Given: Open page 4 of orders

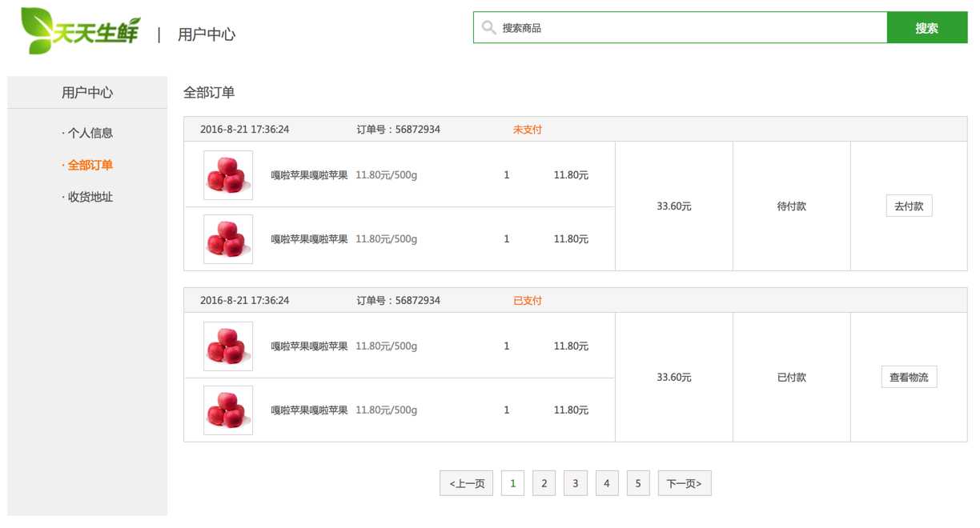Looking at the screenshot, I should [x=606, y=483].
